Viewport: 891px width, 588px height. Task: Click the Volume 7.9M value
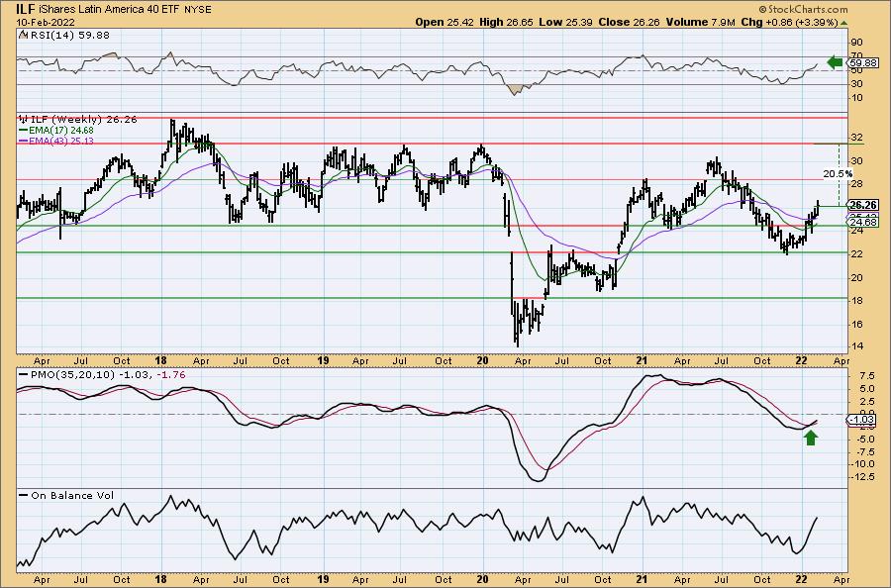(x=700, y=22)
